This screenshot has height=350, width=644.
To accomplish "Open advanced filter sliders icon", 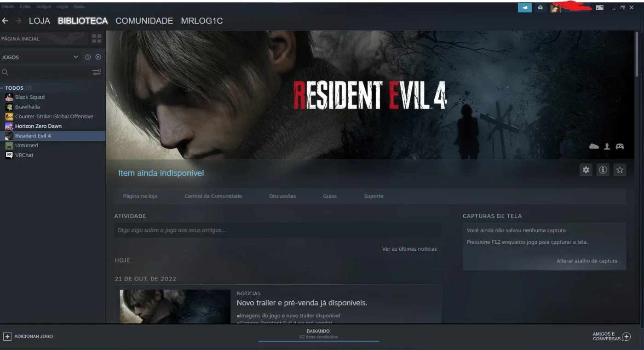I will click(97, 72).
